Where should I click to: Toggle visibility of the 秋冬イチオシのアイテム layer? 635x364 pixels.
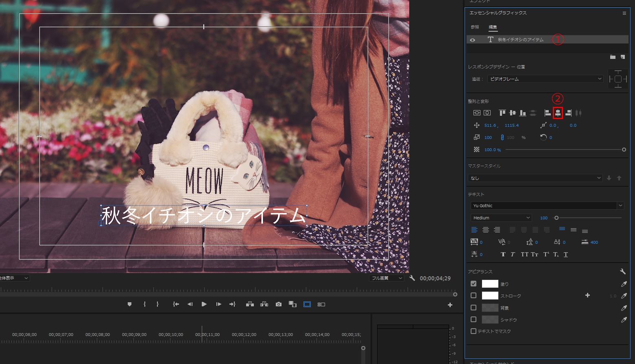point(473,39)
